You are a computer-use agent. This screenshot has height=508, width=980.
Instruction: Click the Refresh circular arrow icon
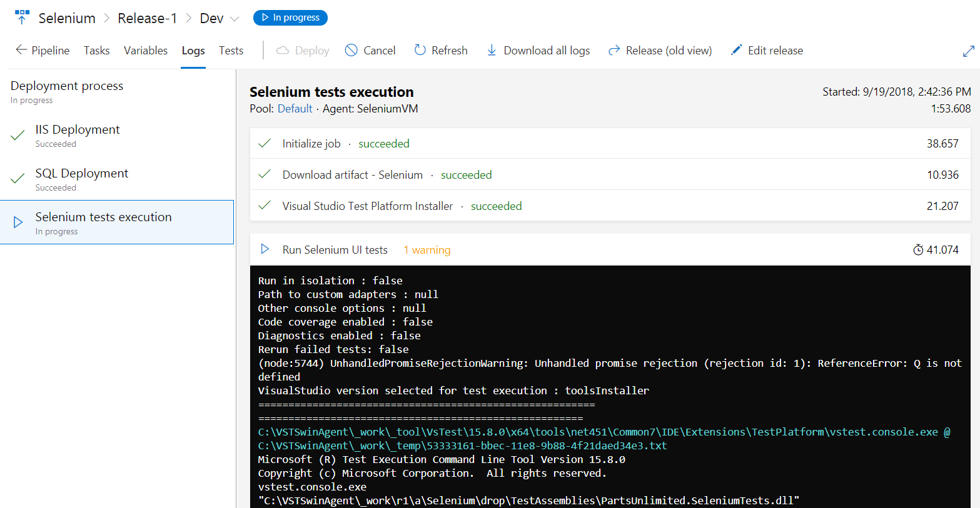click(420, 50)
